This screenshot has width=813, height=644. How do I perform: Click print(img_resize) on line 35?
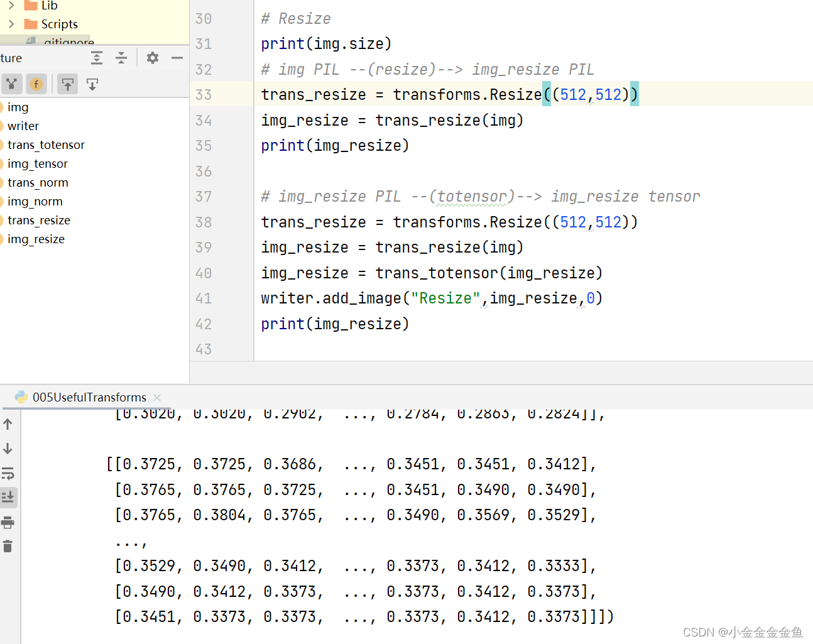tap(335, 146)
